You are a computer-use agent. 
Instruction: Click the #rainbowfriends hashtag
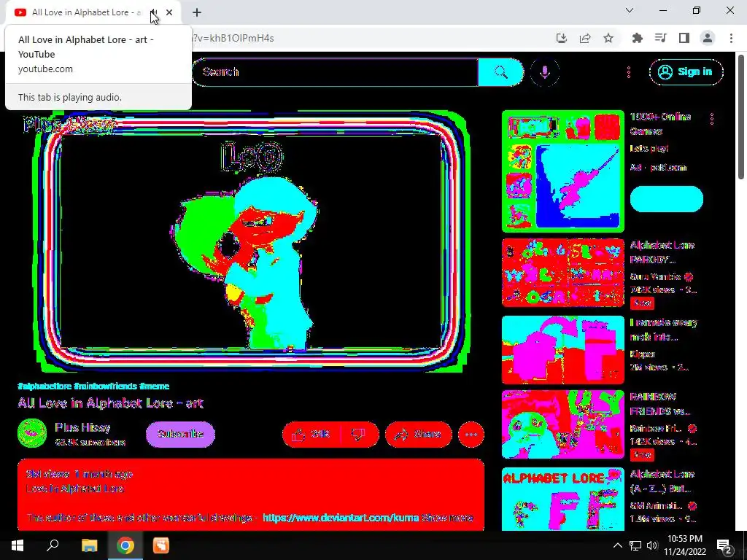(x=106, y=386)
